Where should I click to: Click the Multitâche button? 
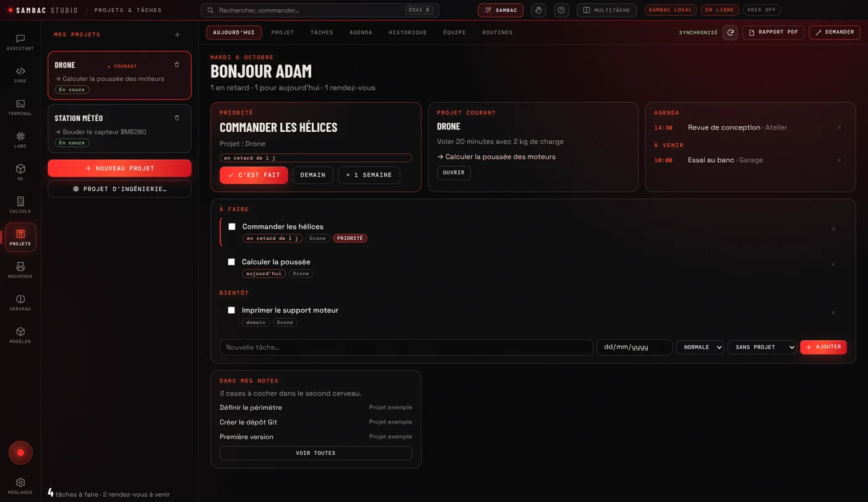(x=606, y=10)
